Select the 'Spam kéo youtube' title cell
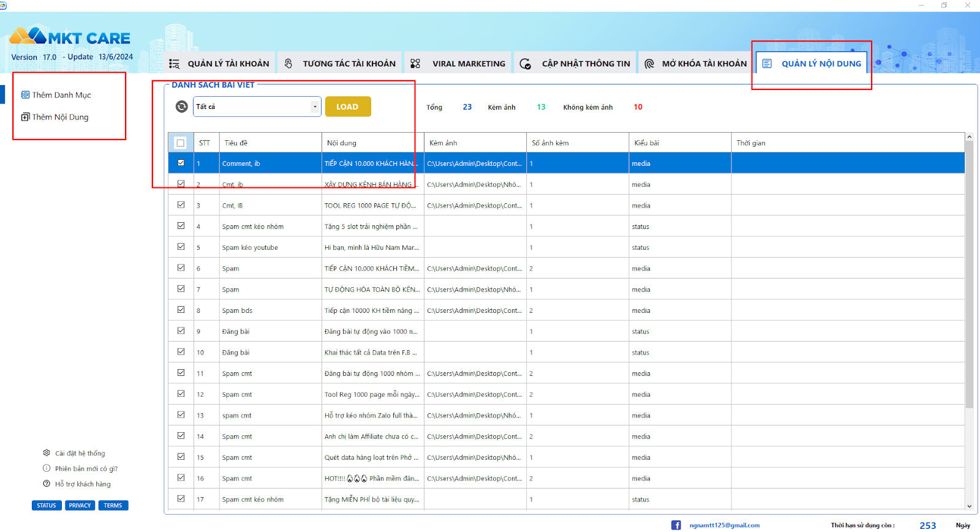The height and width of the screenshot is (532, 980). 270,247
